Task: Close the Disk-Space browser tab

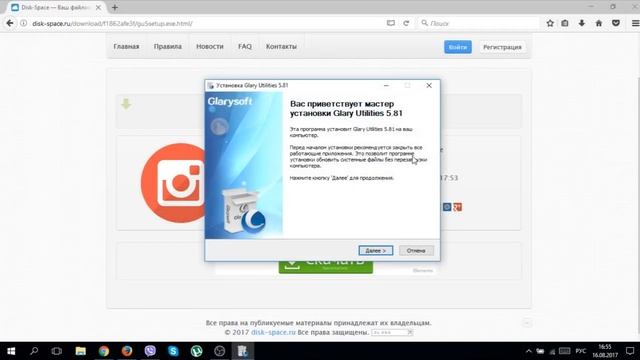Action: (98, 7)
